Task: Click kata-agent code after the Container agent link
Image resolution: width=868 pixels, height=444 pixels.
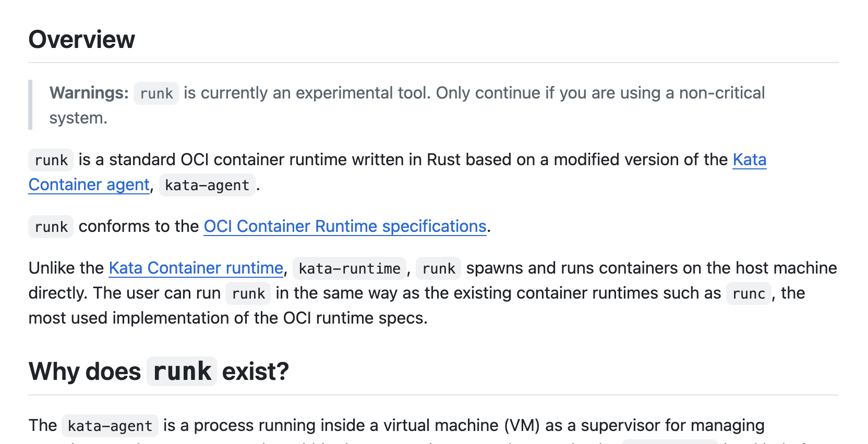Action: pos(207,186)
